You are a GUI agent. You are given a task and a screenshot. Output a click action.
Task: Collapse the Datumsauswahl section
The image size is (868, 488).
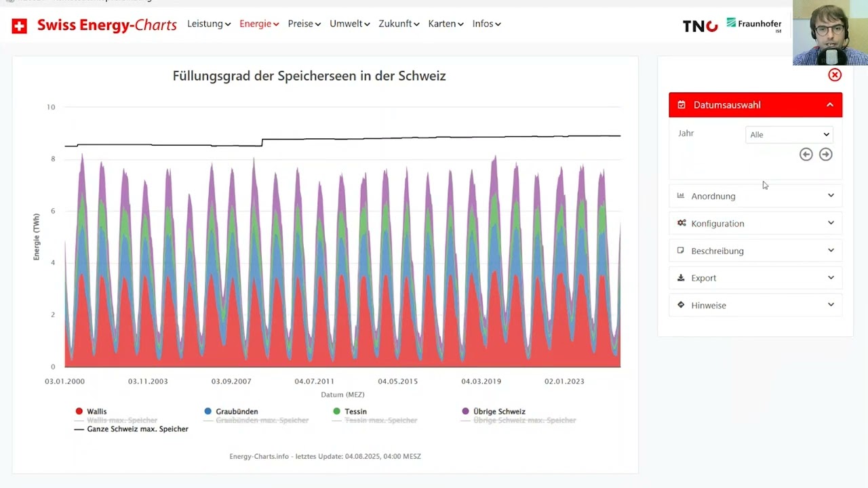[x=755, y=105]
